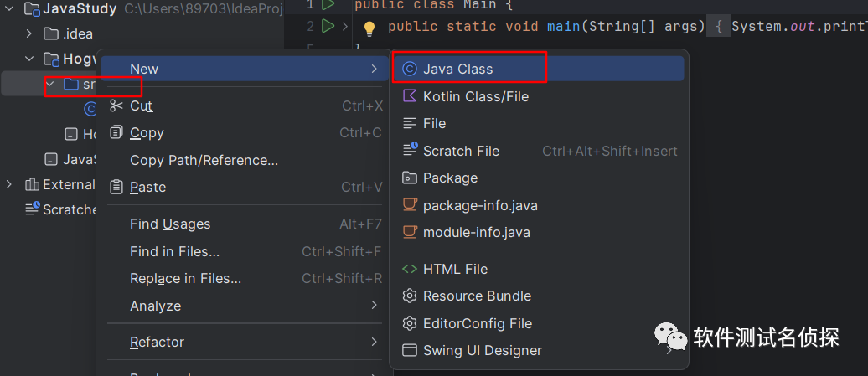Image resolution: width=868 pixels, height=376 pixels.
Task: Click the Cut scissors icon
Action: [116, 106]
